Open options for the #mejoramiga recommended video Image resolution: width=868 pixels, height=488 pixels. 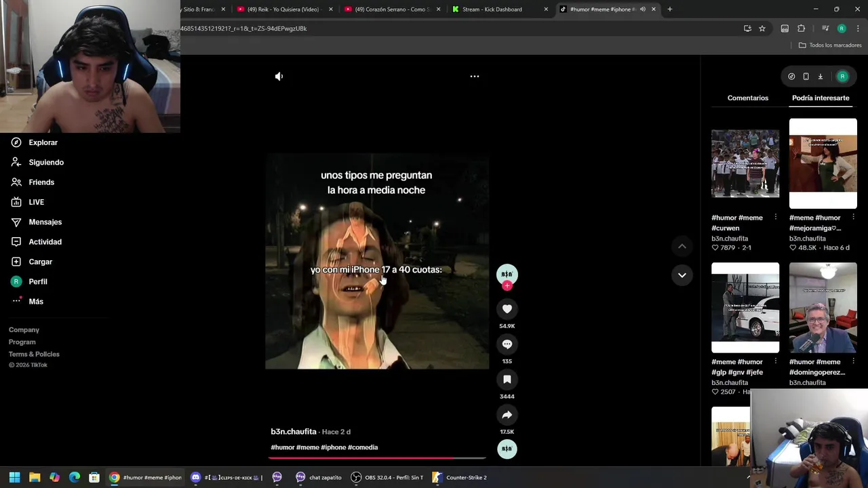point(853,218)
